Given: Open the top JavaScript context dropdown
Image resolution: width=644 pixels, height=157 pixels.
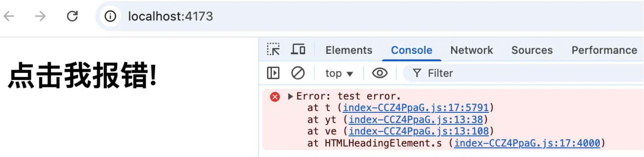Looking at the screenshot, I should (x=339, y=73).
